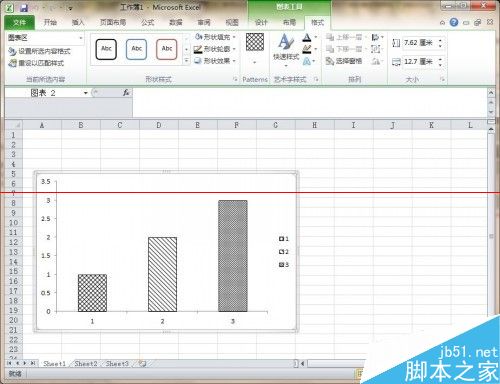Click the text effects glowing A icon
Viewport: 500px width, 384px height.
[x=307, y=61]
